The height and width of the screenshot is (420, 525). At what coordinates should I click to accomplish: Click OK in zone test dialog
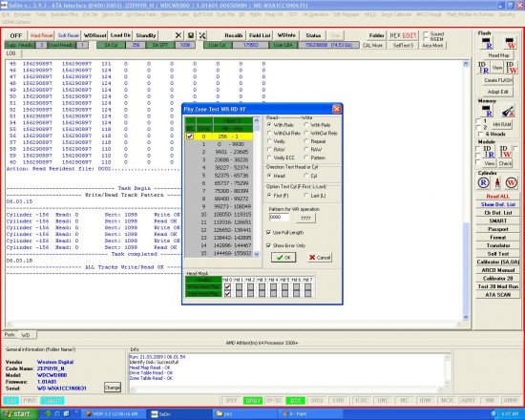point(283,257)
